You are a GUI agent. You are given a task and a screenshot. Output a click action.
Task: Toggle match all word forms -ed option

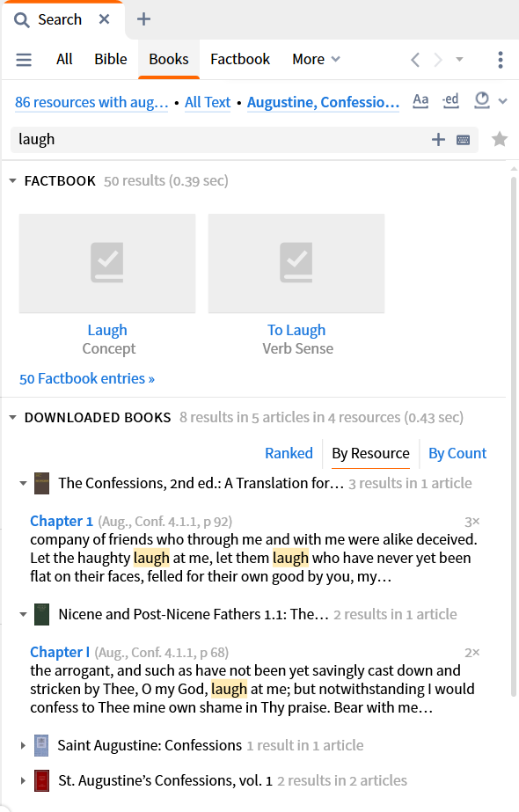(x=450, y=100)
